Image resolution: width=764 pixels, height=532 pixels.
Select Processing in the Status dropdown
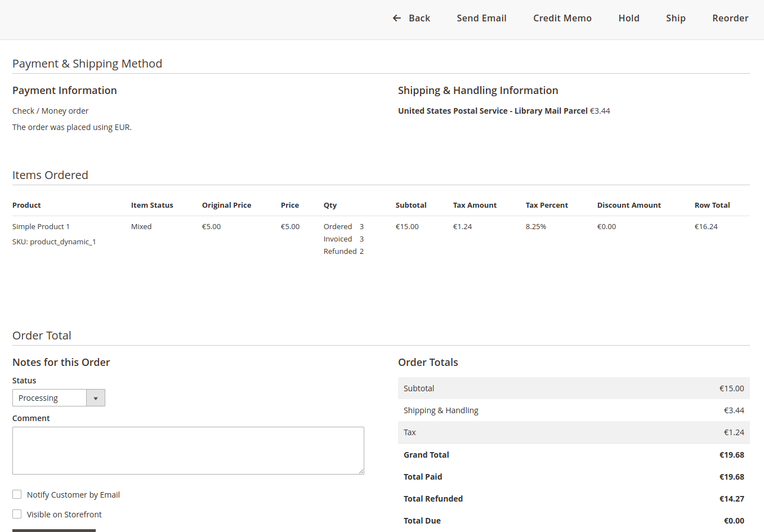(49, 397)
